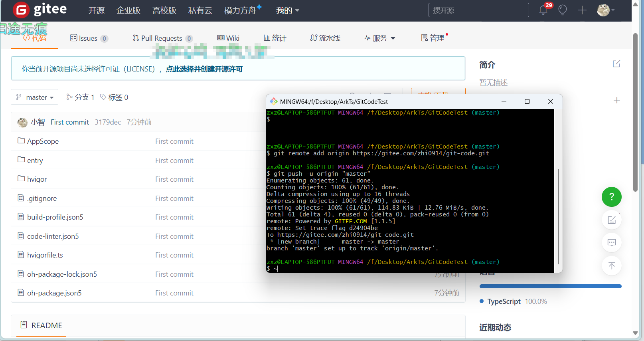
Task: Click the TypeScript 100.0% language label
Action: [514, 301]
